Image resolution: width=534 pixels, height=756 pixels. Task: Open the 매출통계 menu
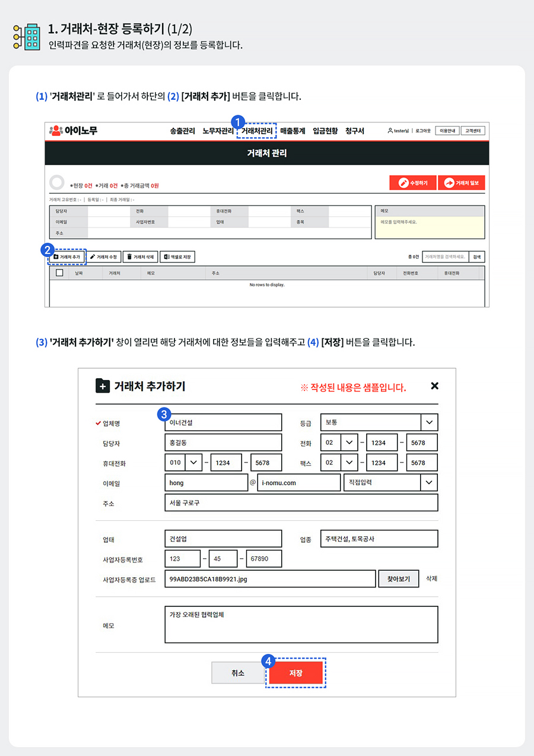tap(293, 131)
